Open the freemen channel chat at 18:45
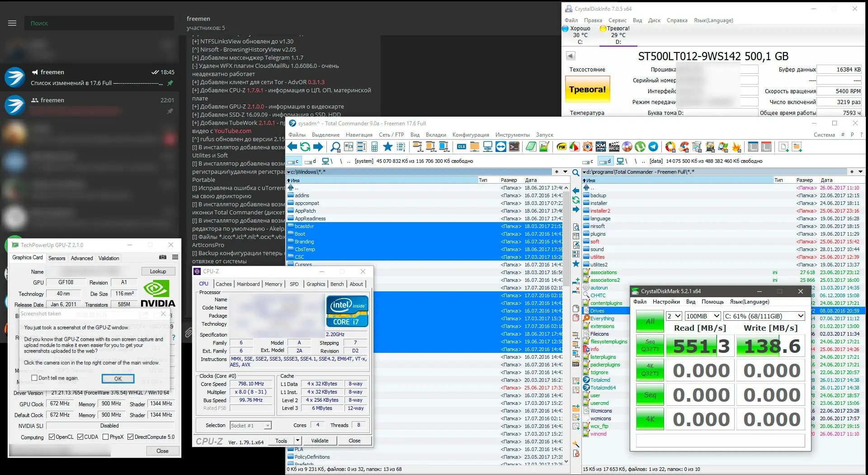Screen dimensions: 868x475 coord(90,77)
